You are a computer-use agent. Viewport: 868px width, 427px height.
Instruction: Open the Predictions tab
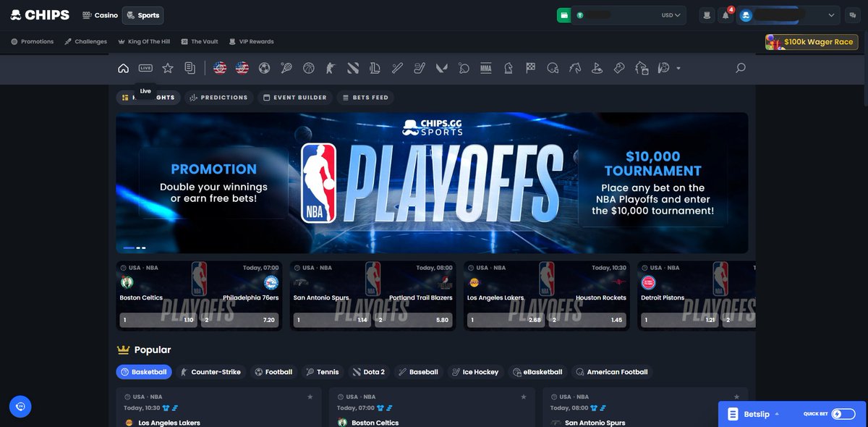[x=218, y=97]
